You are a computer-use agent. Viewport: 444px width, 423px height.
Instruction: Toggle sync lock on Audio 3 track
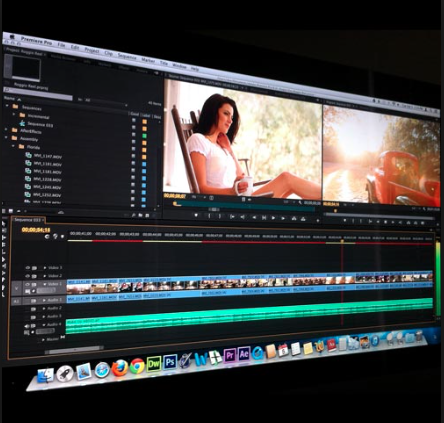click(x=33, y=317)
